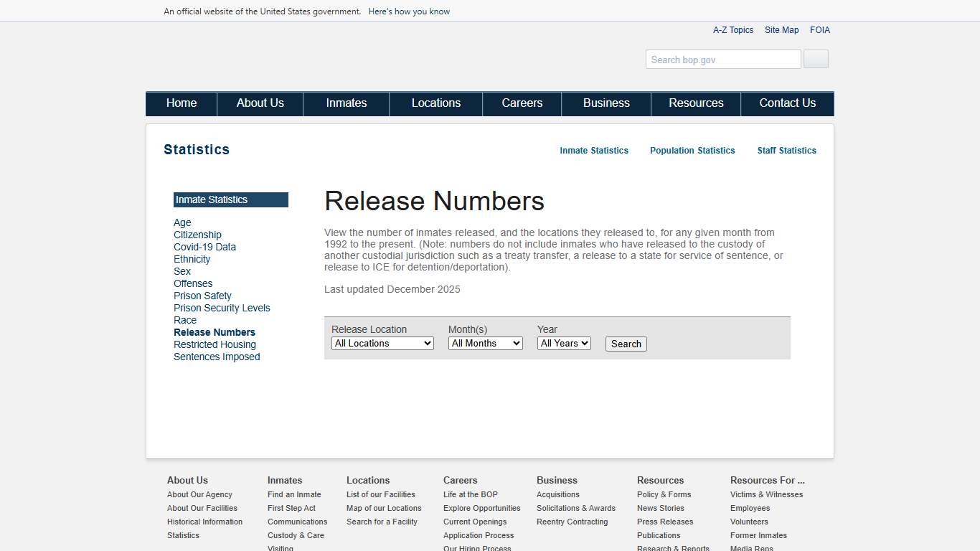
Task: Open the Sentences Imposed statistics page
Action: coord(217,357)
